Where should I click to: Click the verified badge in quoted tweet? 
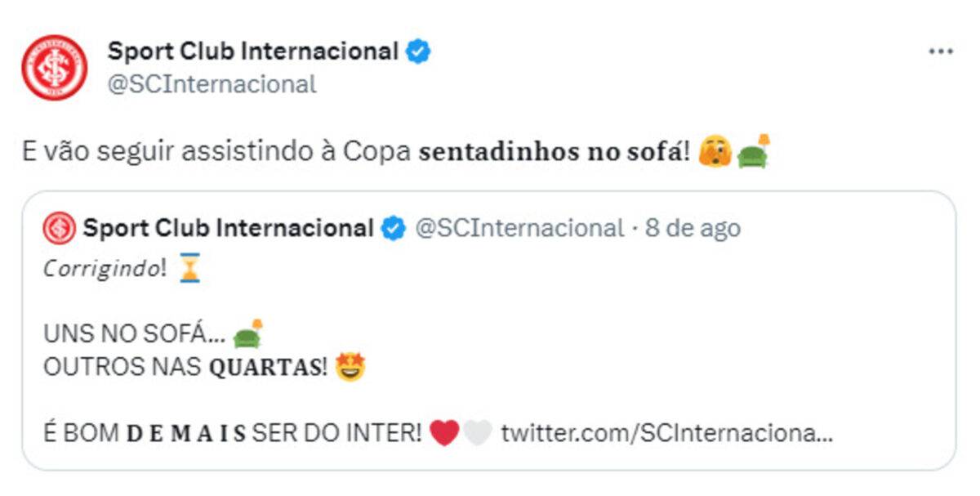click(x=394, y=229)
